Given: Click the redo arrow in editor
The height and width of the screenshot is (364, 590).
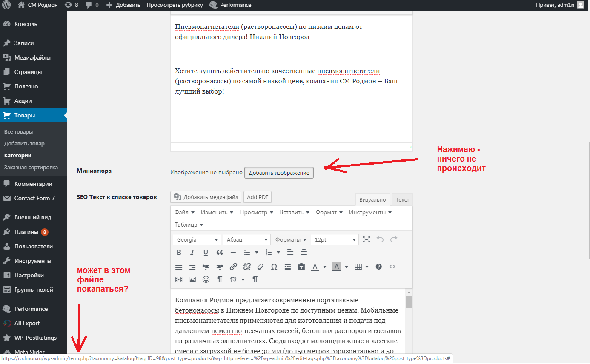Looking at the screenshot, I should click(x=394, y=239).
